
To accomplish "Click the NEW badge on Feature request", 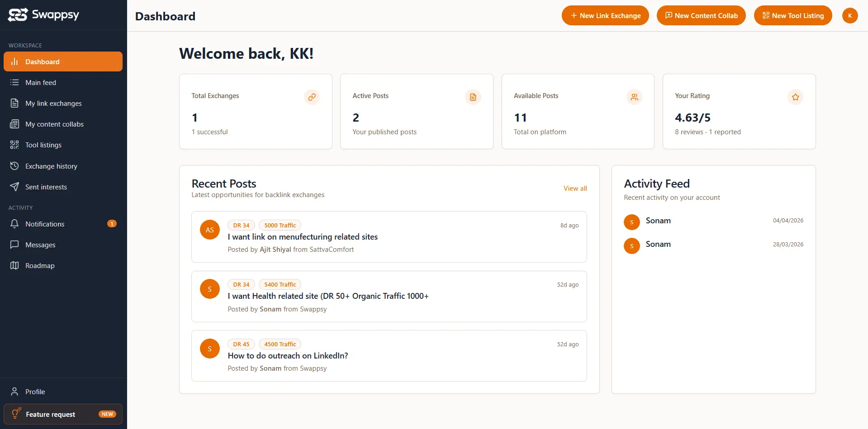I will pyautogui.click(x=107, y=414).
